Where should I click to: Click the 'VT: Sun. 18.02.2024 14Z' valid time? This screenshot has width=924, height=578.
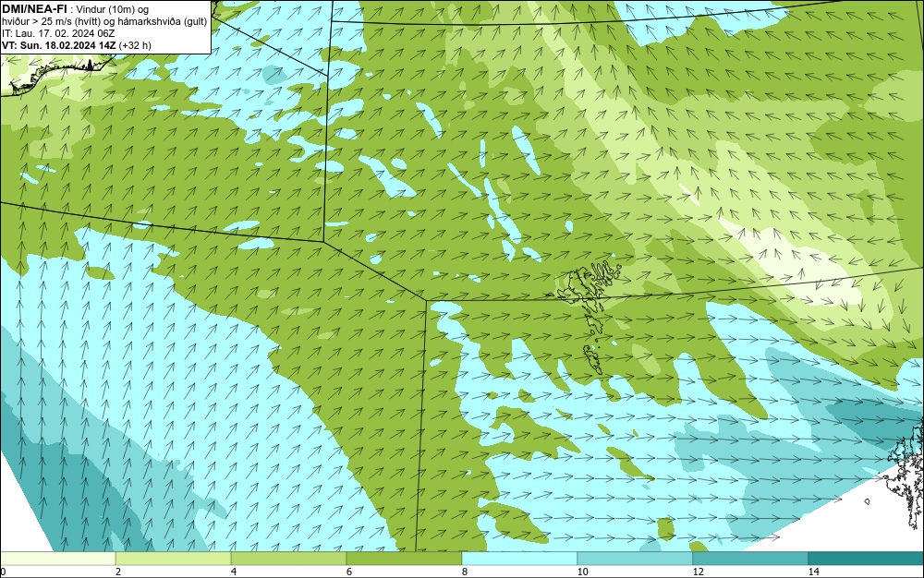click(59, 45)
